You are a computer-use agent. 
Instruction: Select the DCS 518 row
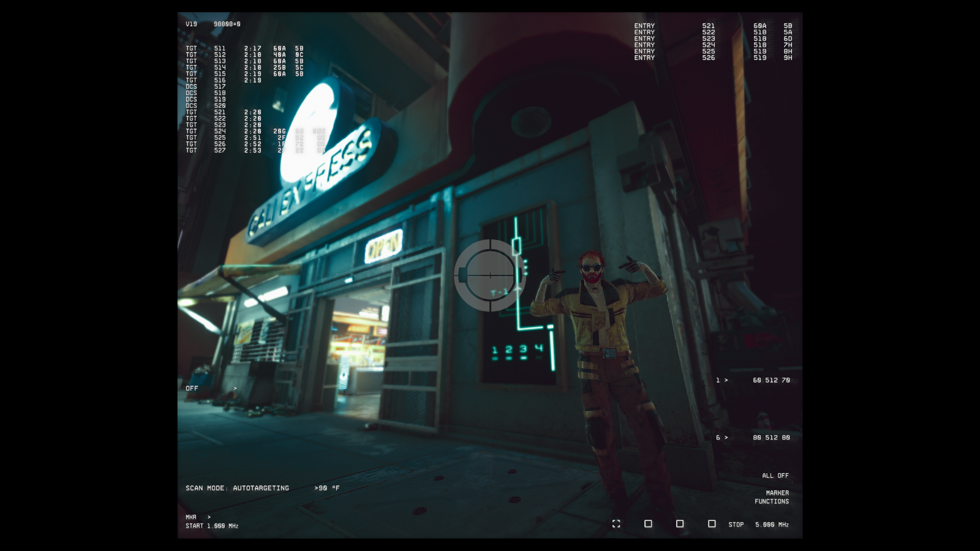coord(206,93)
